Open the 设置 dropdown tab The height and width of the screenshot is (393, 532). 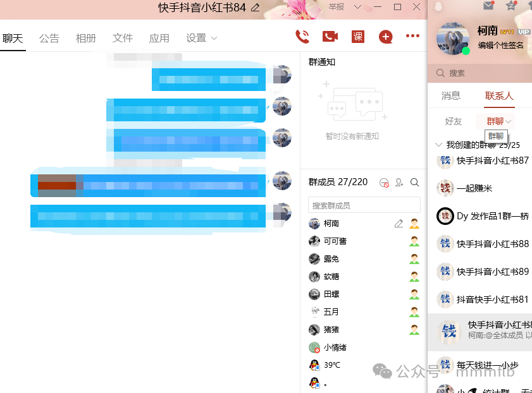[201, 38]
